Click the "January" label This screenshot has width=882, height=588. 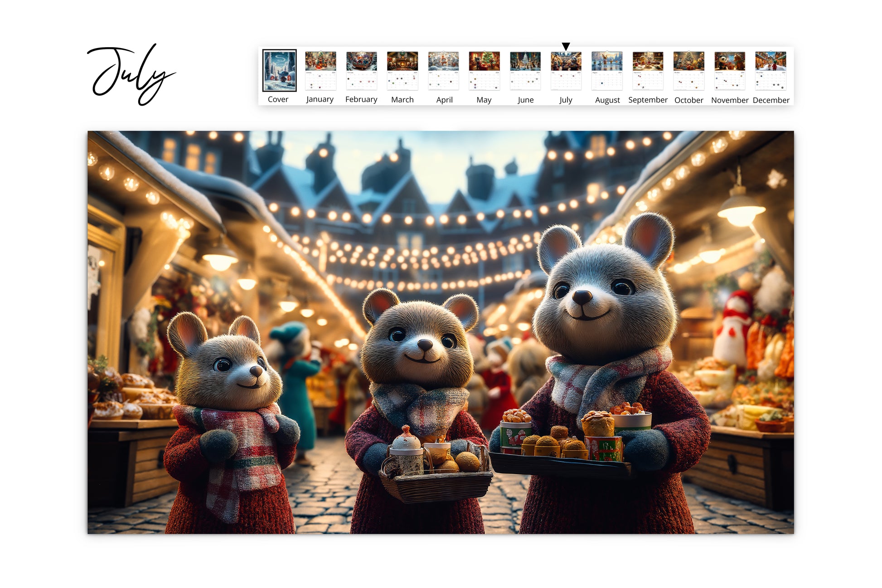(x=320, y=99)
